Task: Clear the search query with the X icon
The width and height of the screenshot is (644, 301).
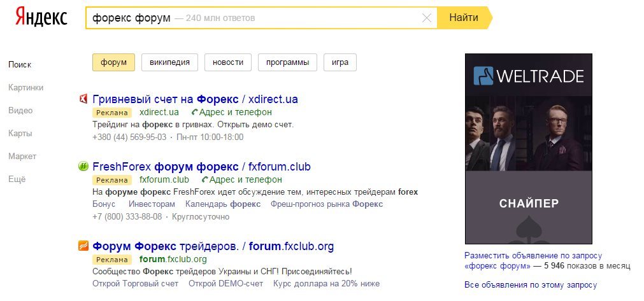Action: (x=427, y=18)
